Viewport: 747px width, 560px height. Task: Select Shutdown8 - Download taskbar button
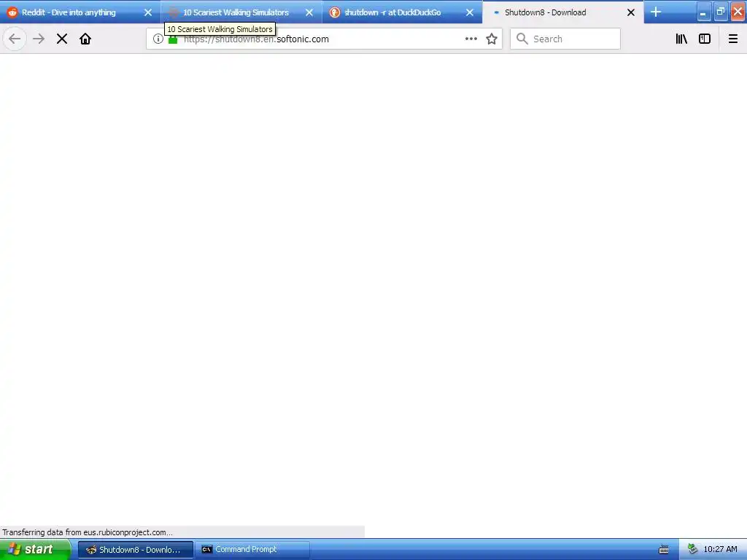pyautogui.click(x=135, y=550)
